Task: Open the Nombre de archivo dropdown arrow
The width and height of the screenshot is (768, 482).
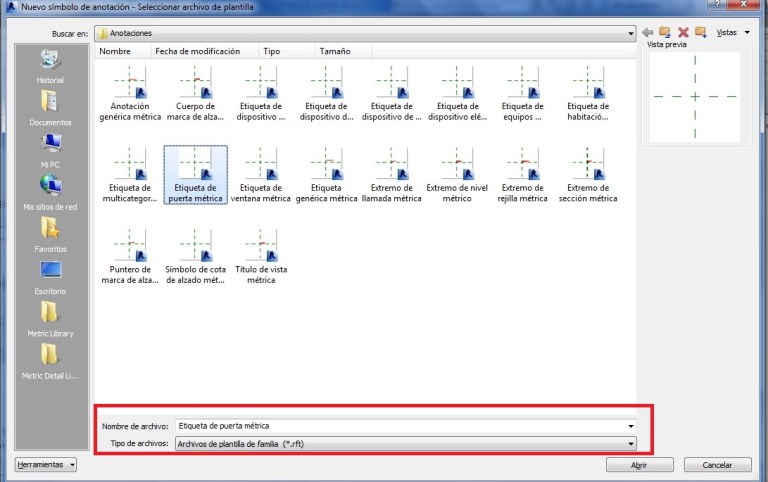Action: 630,426
